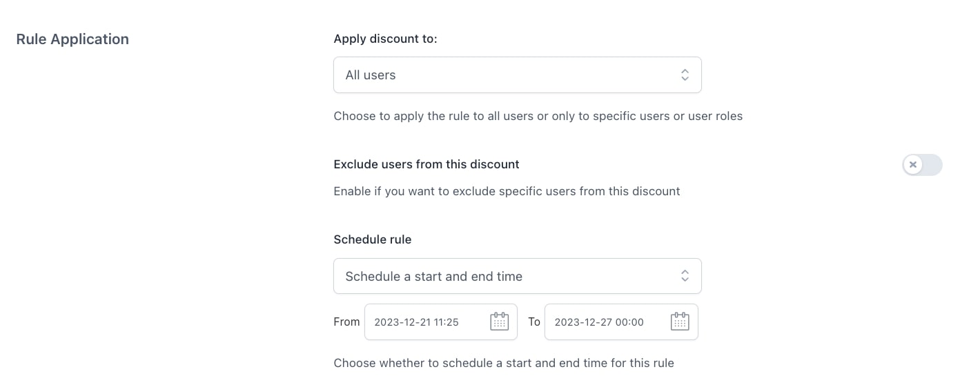The height and width of the screenshot is (385, 980).
Task: Open the To date calendar icon
Action: pos(680,322)
